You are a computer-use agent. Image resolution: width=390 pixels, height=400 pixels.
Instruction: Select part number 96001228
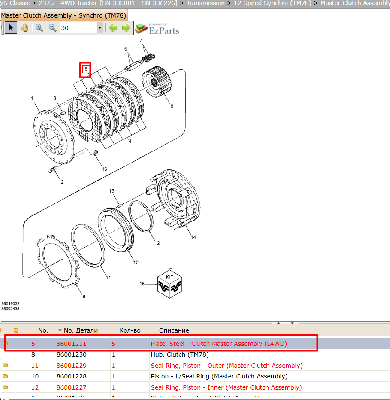coord(71,376)
